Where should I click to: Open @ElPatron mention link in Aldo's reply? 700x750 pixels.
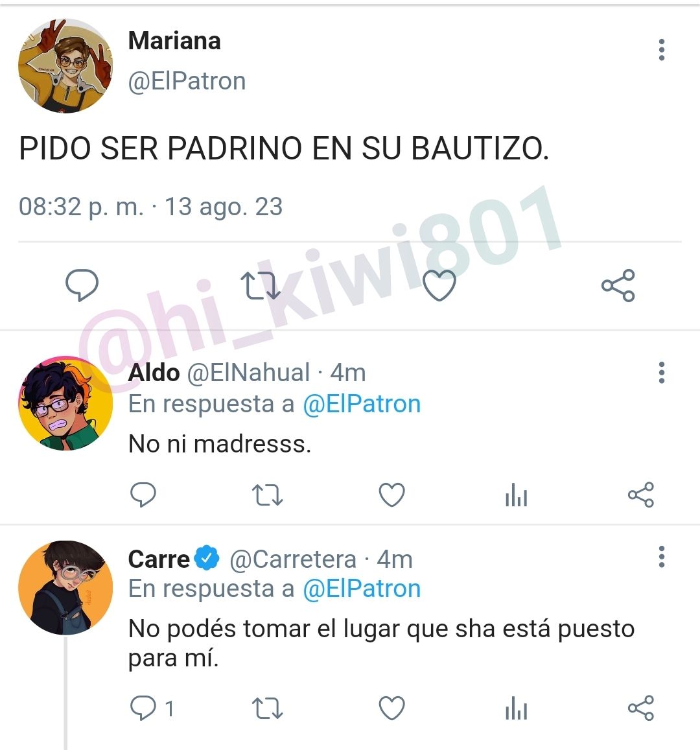(x=362, y=404)
